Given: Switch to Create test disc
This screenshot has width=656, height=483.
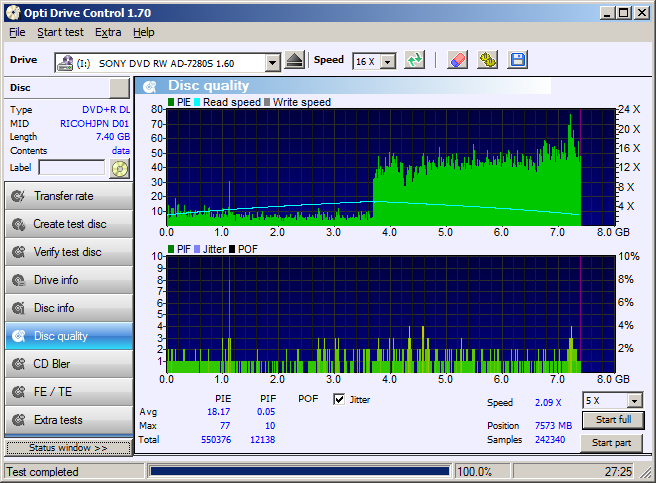Looking at the screenshot, I should click(x=69, y=224).
